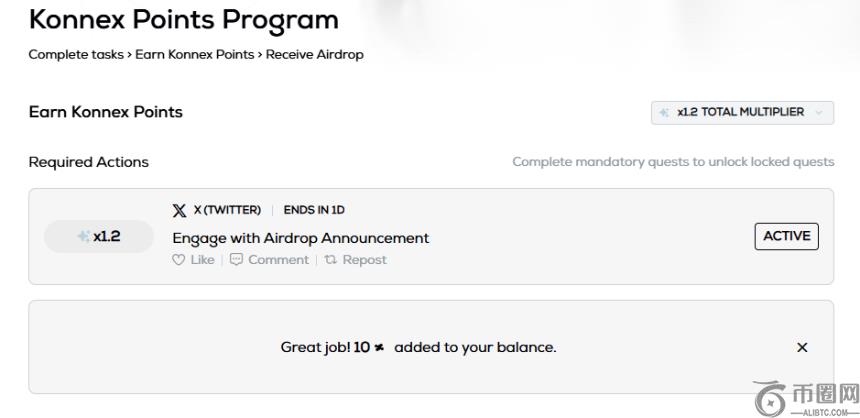The width and height of the screenshot is (860, 418).
Task: Open the Engage with Airdrop Announcement quest
Action: 300,238
